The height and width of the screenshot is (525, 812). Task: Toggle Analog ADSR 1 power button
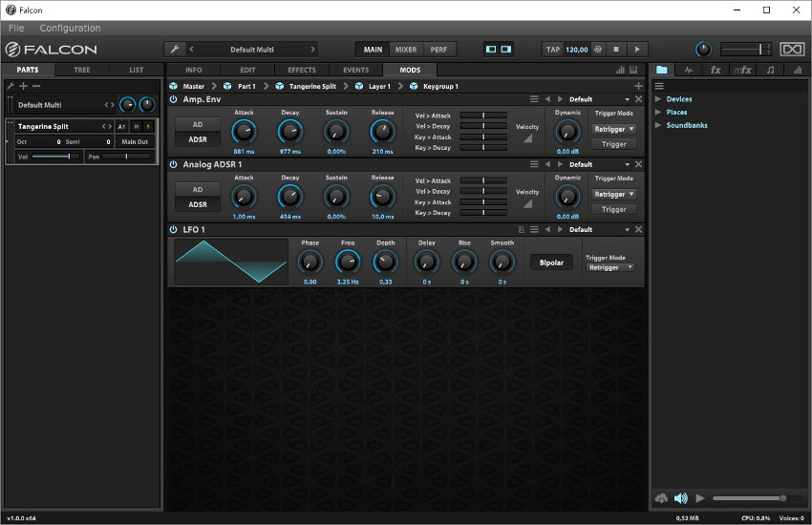pyautogui.click(x=174, y=164)
